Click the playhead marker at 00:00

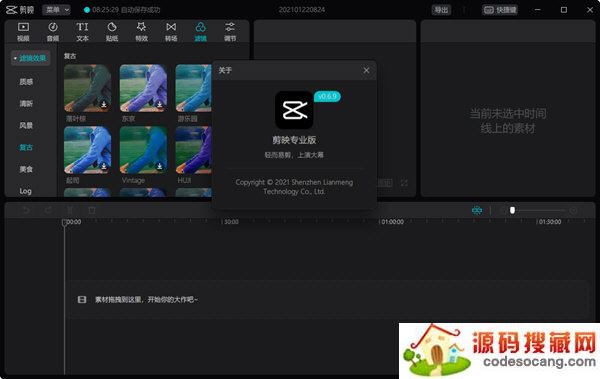[x=64, y=222]
